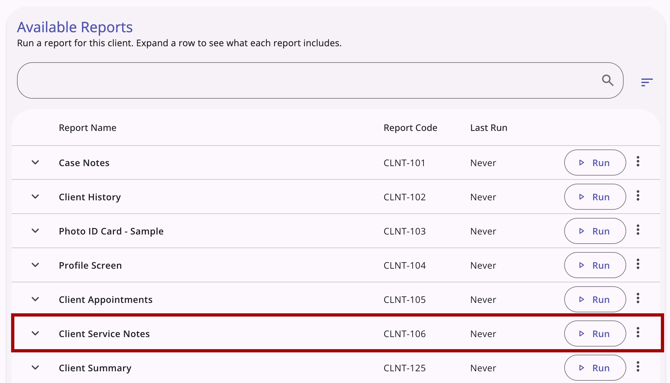This screenshot has width=670, height=383.
Task: Select the Profile Screen report name
Action: pyautogui.click(x=90, y=265)
